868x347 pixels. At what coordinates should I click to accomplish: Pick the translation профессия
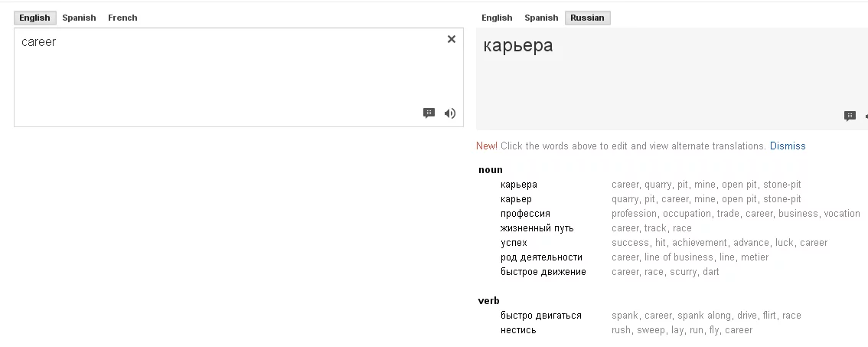pyautogui.click(x=525, y=214)
